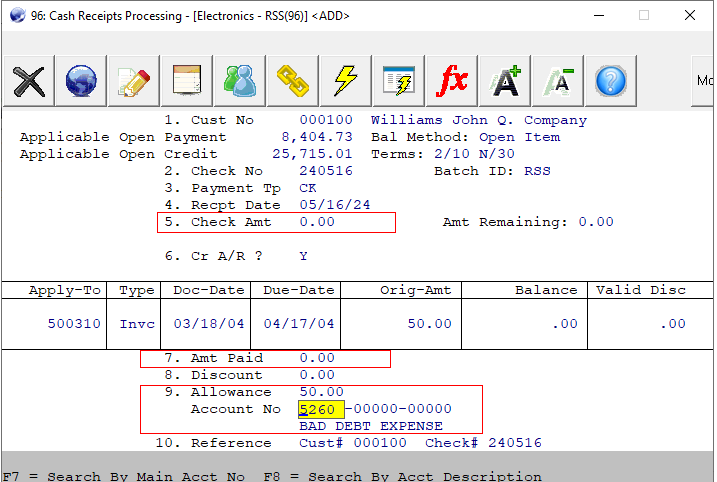Screen dimensions: 717x482
Task: Open help with blue question mark icon
Action: point(611,81)
